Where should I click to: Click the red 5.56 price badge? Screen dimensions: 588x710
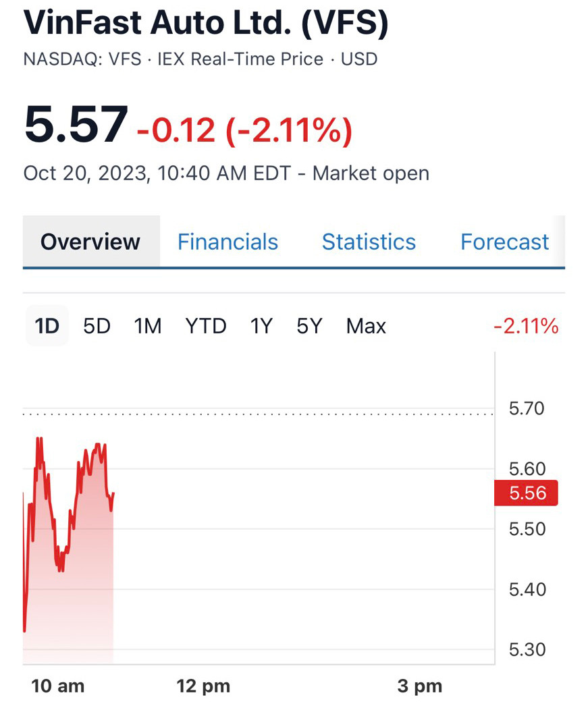(527, 493)
